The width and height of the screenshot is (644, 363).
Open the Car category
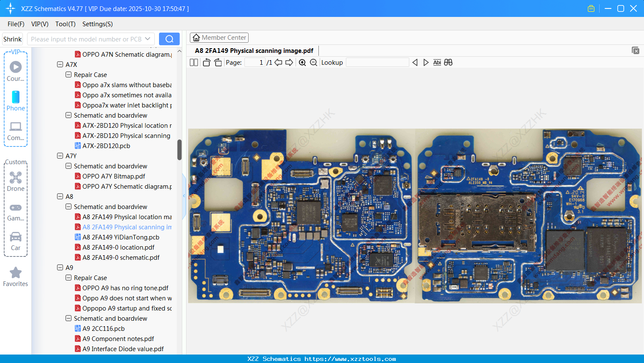tap(16, 241)
